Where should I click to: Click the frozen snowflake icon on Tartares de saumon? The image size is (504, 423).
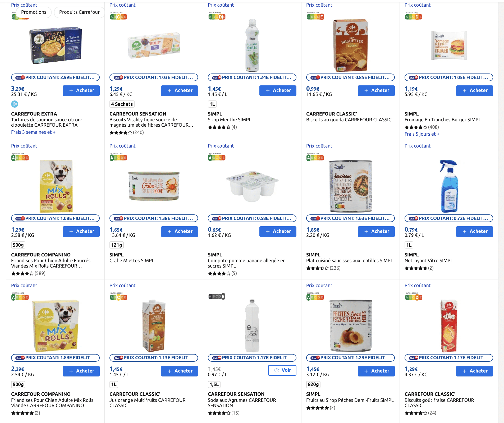15,104
